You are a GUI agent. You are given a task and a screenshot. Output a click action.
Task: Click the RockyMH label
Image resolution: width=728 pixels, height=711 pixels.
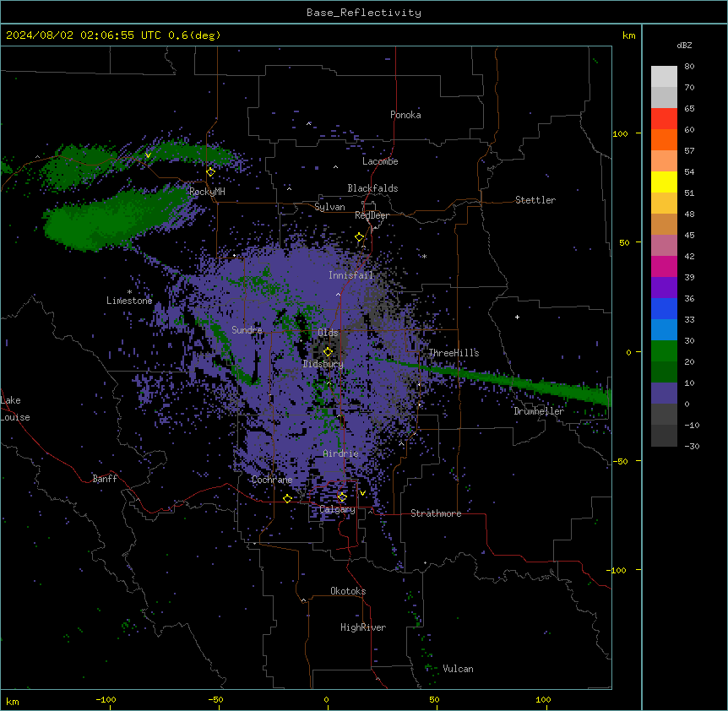tap(207, 192)
